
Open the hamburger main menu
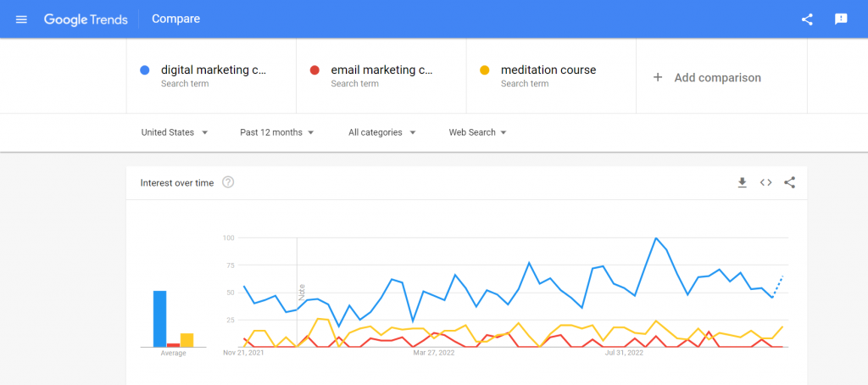(22, 19)
